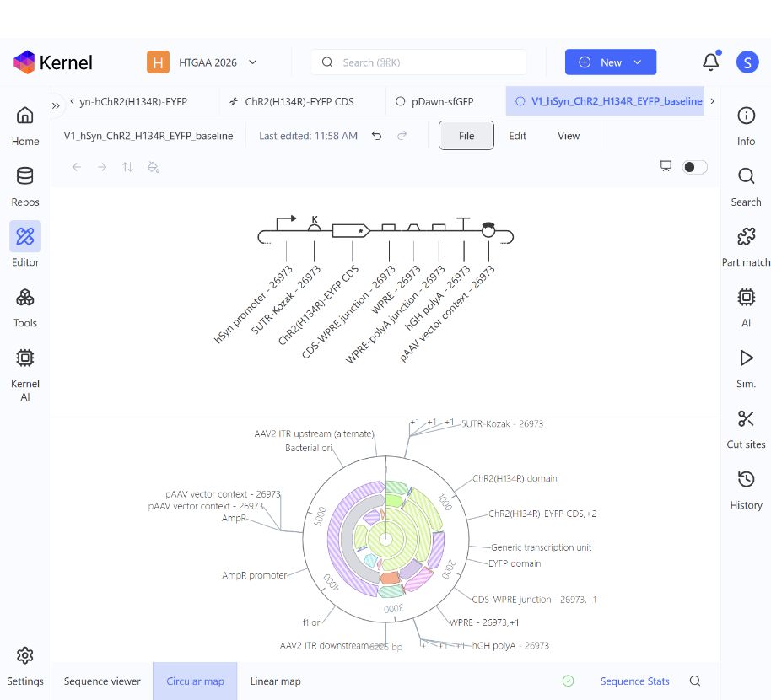
Task: Open the right-side Search panel
Action: [746, 186]
